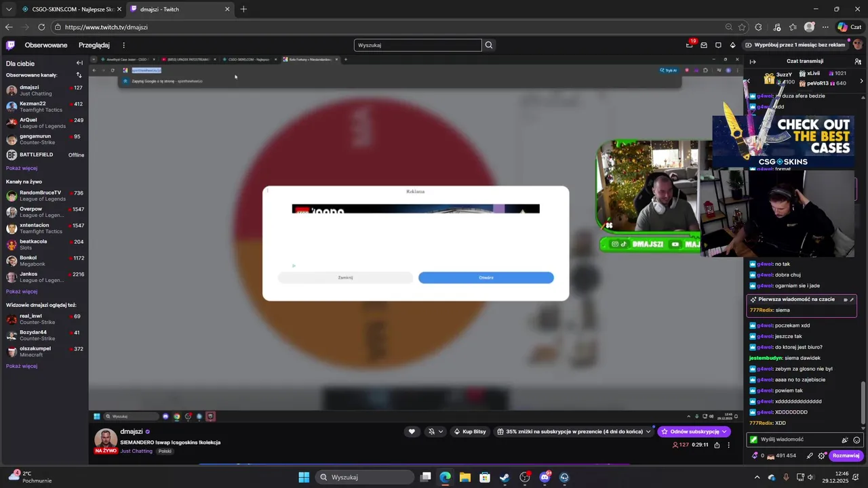Viewport: 868px width, 488px height.
Task: Expand first Pokaż więcej under followed channels
Action: (22, 168)
